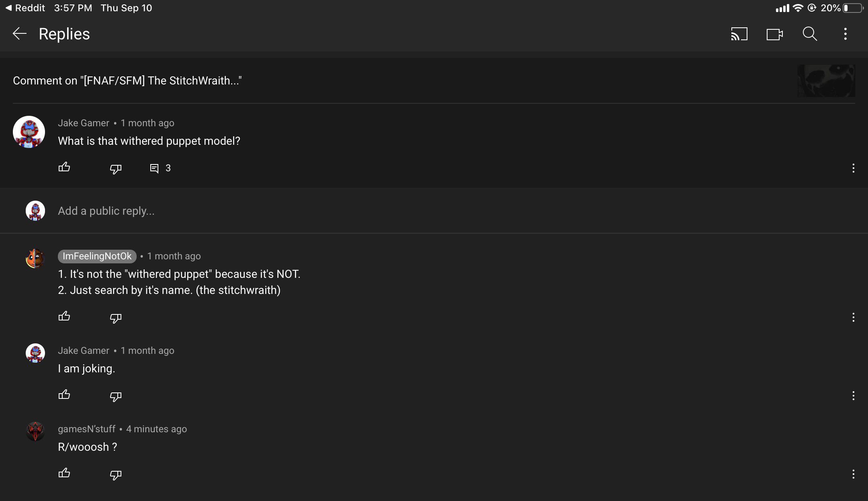868x501 pixels.
Task: Open search with the magnifier icon
Action: click(x=810, y=34)
